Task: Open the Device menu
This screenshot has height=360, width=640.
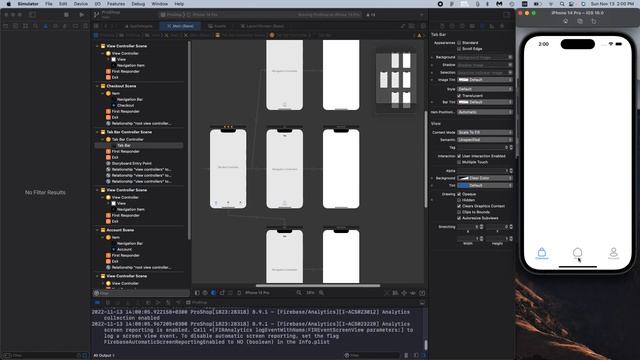Action: 81,4
